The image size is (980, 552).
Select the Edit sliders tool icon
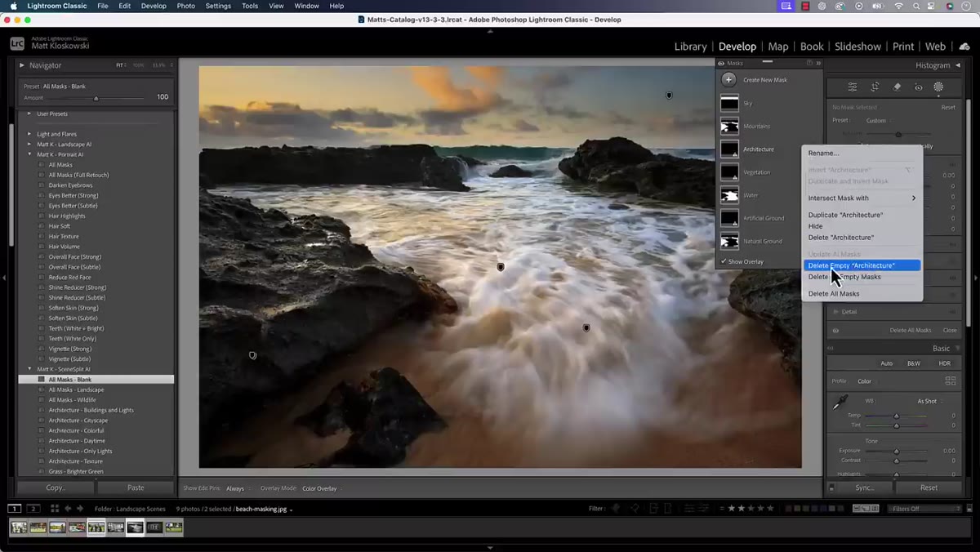852,87
